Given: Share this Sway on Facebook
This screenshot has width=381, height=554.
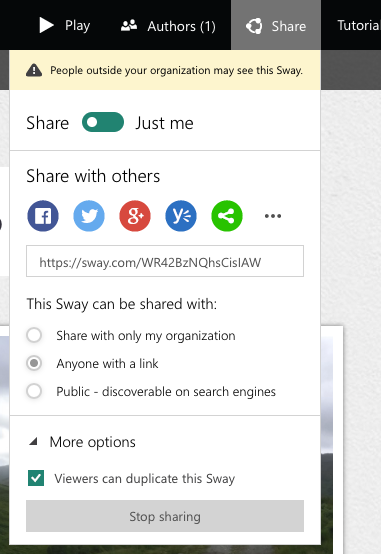Looking at the screenshot, I should click(x=43, y=216).
